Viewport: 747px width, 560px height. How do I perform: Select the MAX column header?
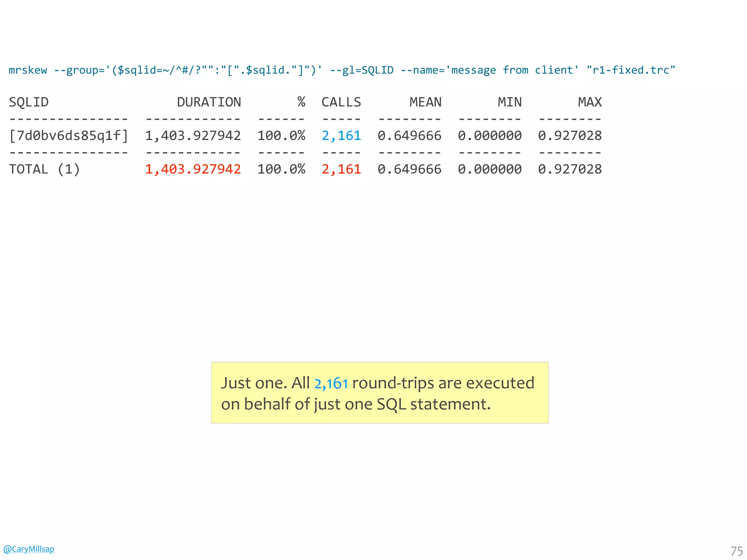pyautogui.click(x=590, y=102)
